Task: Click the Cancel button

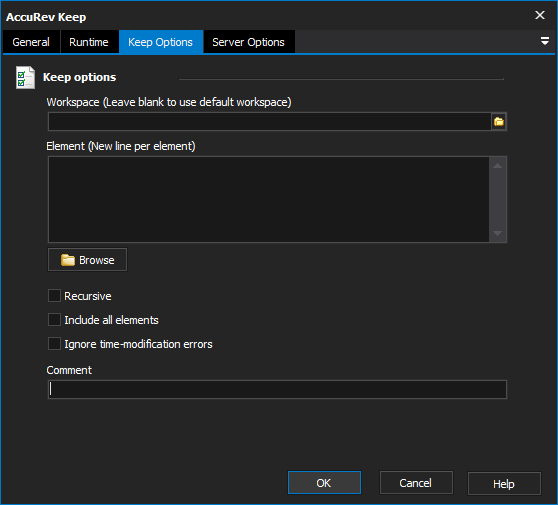Action: [416, 483]
